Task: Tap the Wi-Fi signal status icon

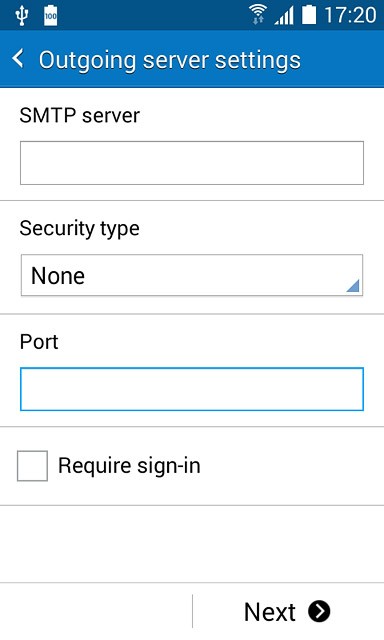Action: (258, 15)
